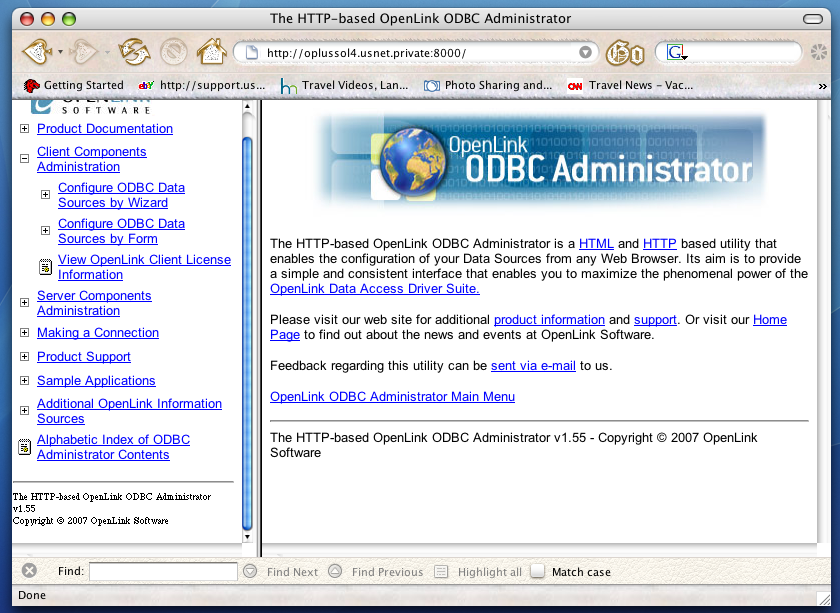The width and height of the screenshot is (840, 613).
Task: Open Alphabetic Index of ODBC Administrator Contents
Action: tap(112, 447)
